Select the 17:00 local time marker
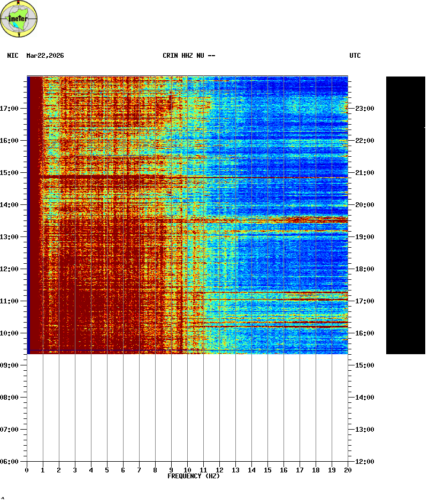Image resolution: width=429 pixels, height=504 pixels. [9, 109]
